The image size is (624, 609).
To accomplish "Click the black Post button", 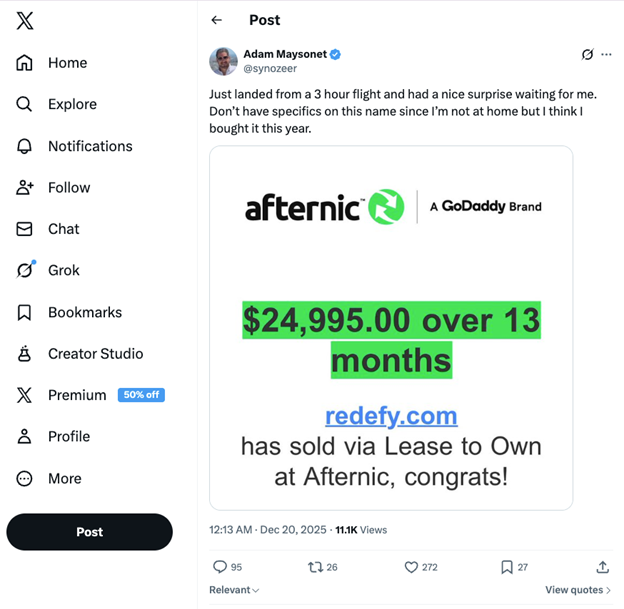I will pyautogui.click(x=89, y=532).
